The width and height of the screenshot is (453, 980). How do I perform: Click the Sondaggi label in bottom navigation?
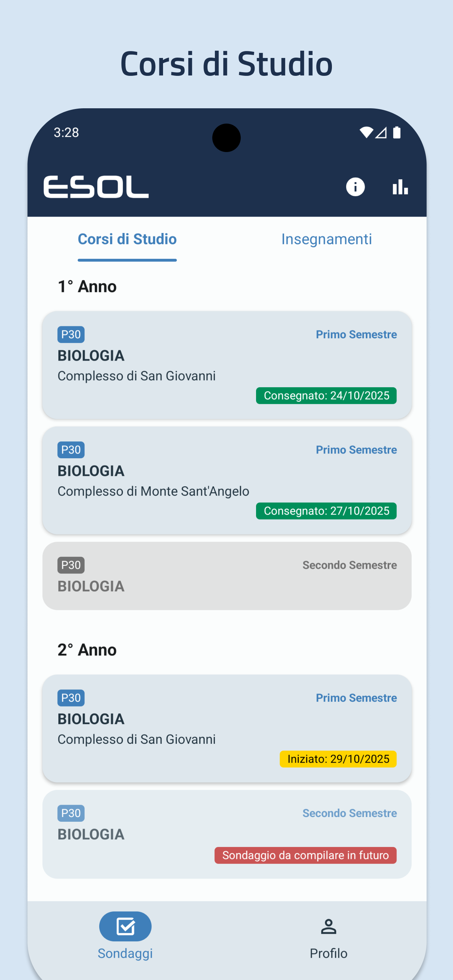click(x=125, y=953)
